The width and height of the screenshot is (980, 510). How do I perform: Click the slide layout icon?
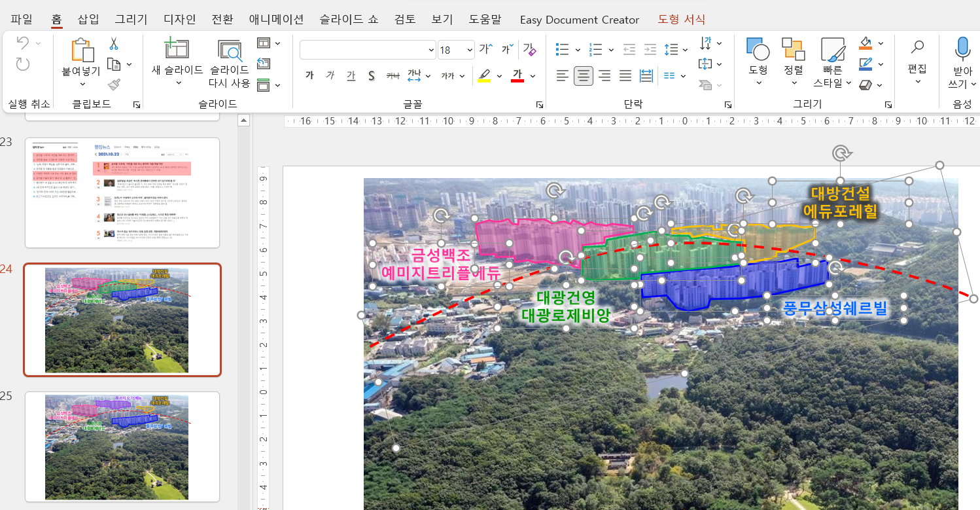(264, 43)
